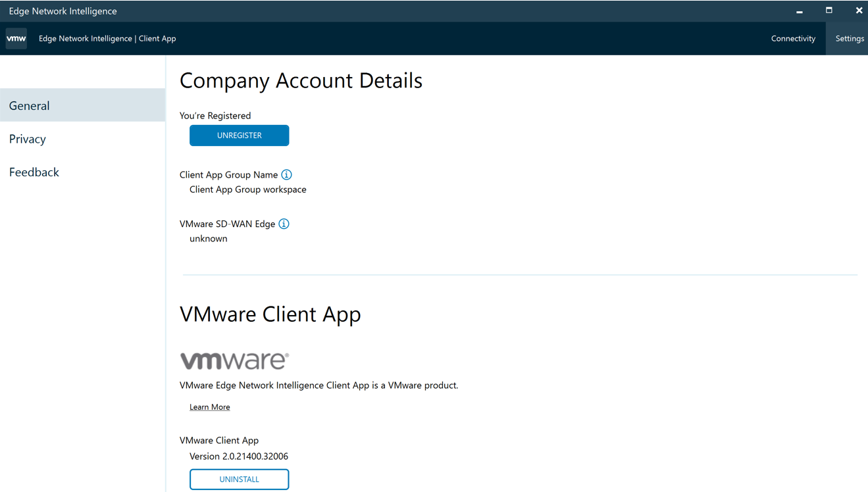Select Feedback in the sidebar
This screenshot has width=868, height=492.
click(x=82, y=172)
